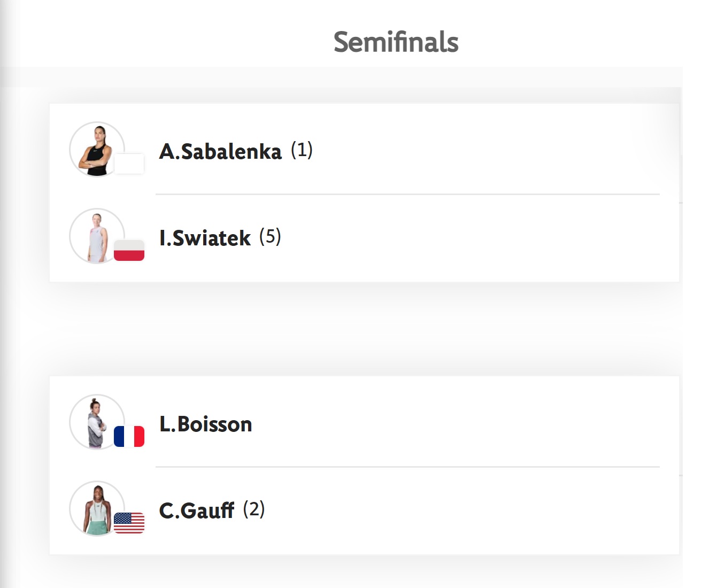Click I.Swiatek's player photo
The width and height of the screenshot is (725, 588).
[97, 236]
